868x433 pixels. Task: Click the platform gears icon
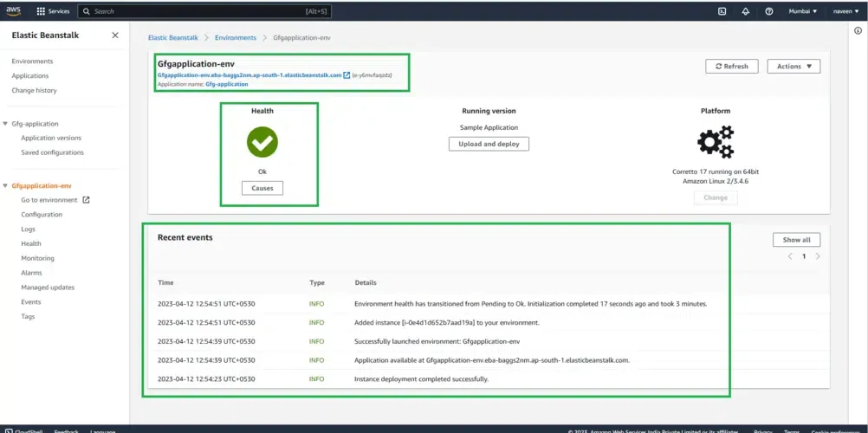click(x=716, y=142)
